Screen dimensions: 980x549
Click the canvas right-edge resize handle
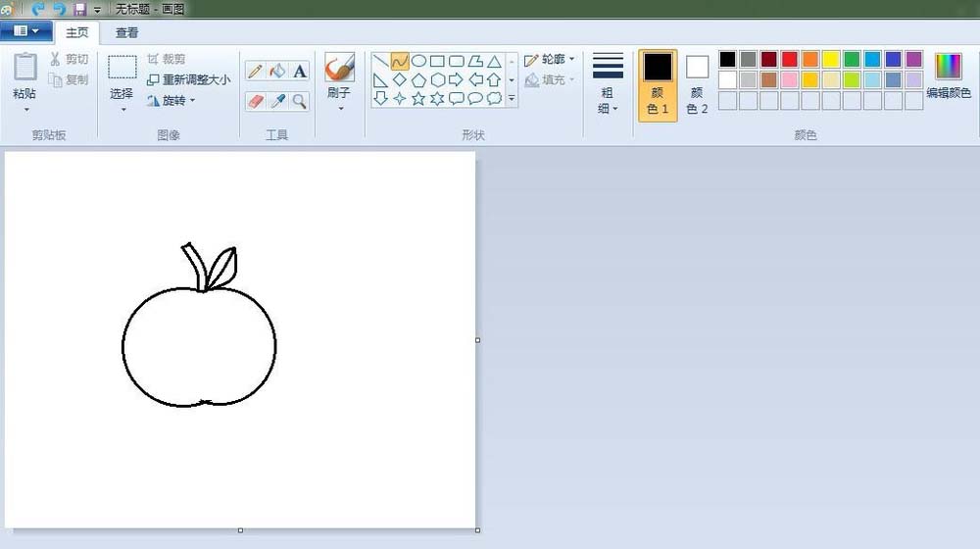coord(478,340)
